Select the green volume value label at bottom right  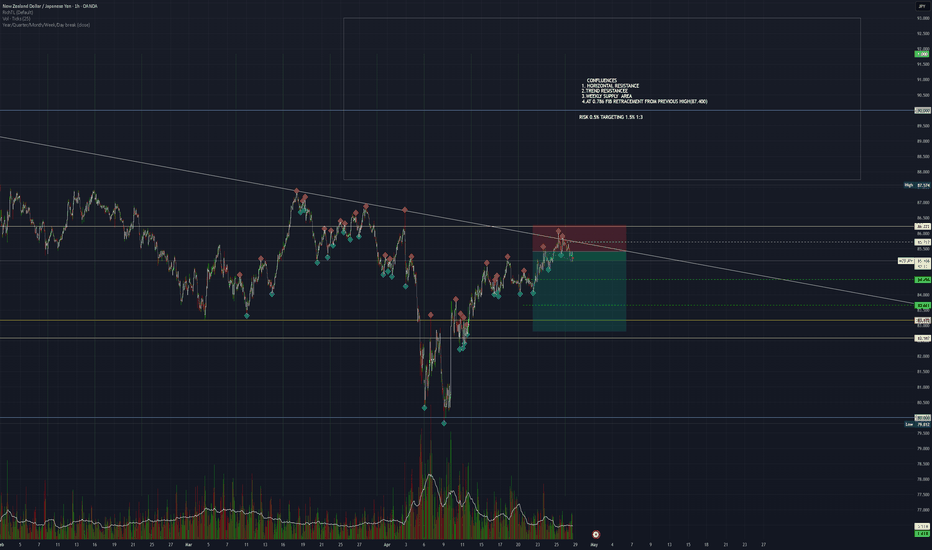[922, 533]
